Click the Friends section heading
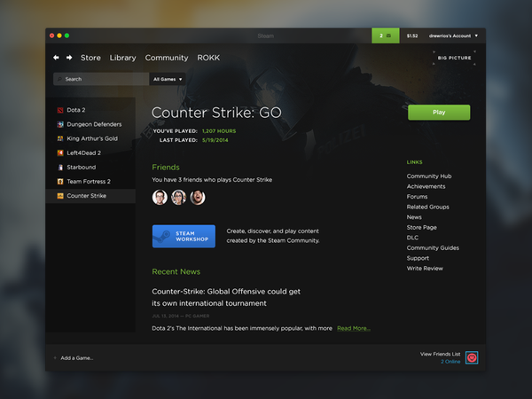Viewport: 532px width, 399px height. tap(166, 168)
